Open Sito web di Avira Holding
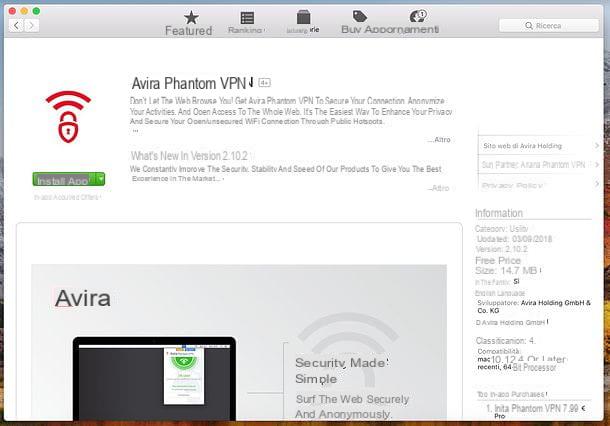Screen dimensions: 610x426 click(x=522, y=146)
